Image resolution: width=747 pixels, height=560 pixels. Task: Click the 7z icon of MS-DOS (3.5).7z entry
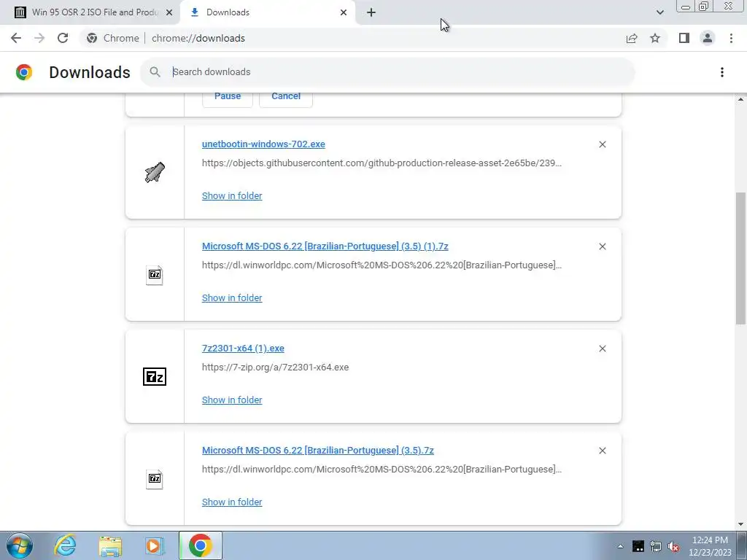[x=155, y=478]
